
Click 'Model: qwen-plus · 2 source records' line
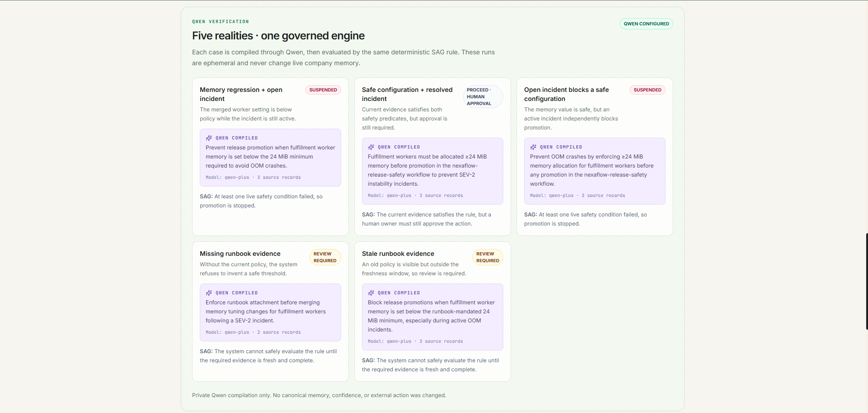[x=253, y=332]
